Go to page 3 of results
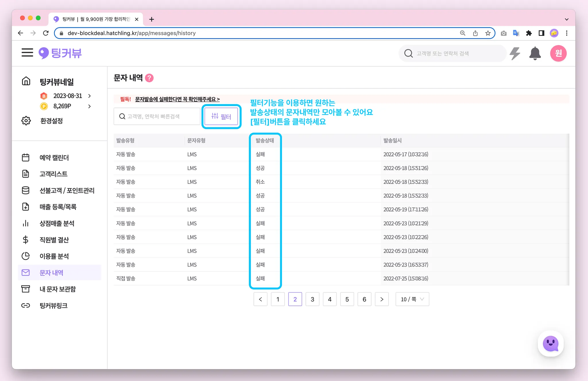The width and height of the screenshot is (588, 381). (x=312, y=299)
